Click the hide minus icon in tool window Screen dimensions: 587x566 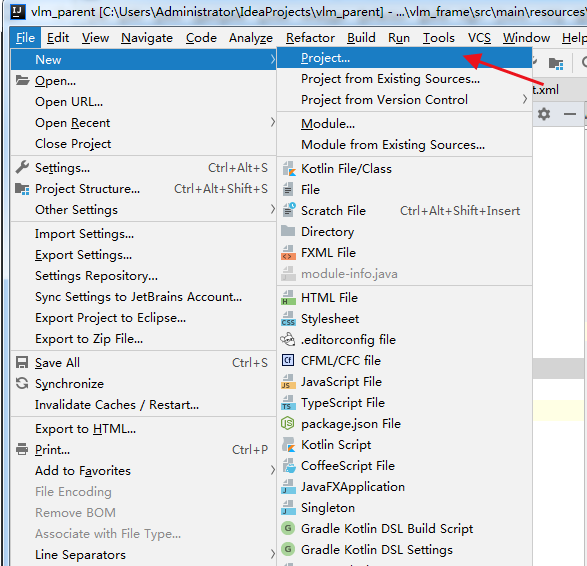pyautogui.click(x=570, y=114)
